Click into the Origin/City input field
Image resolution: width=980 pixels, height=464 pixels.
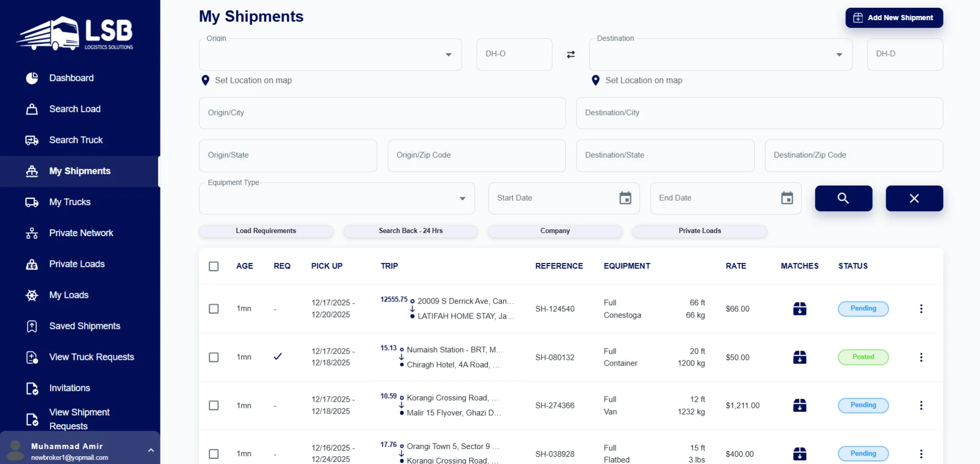(x=382, y=113)
